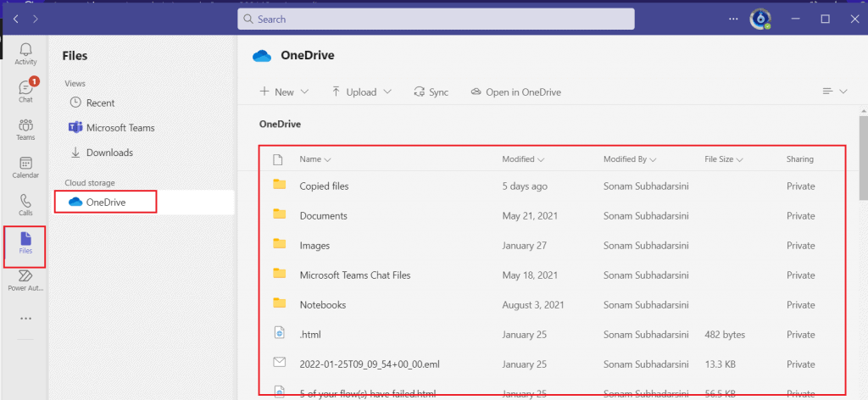Click the '13.3 KB' file size
This screenshot has width=868, height=400.
[720, 364]
